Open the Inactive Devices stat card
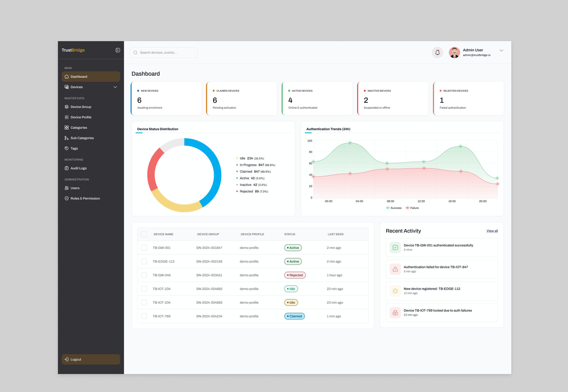The height and width of the screenshot is (392, 568). pos(393,98)
